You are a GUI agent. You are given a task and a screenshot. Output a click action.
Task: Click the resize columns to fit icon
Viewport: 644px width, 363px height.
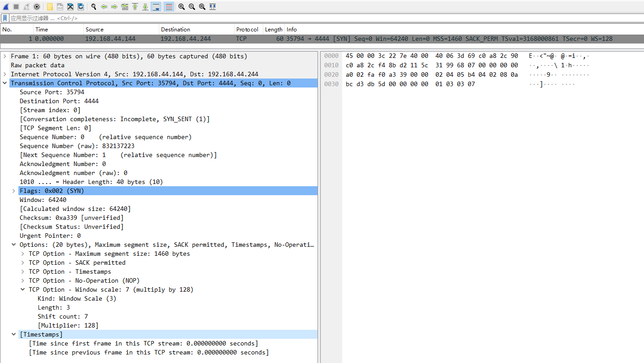pyautogui.click(x=213, y=7)
